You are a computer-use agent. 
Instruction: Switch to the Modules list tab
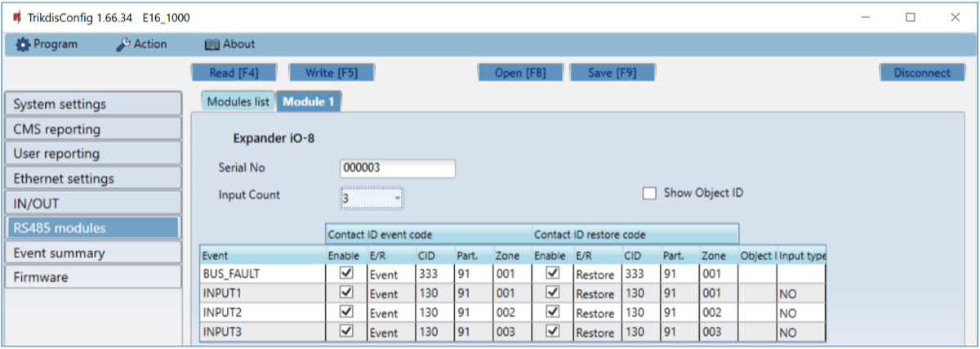click(x=238, y=101)
